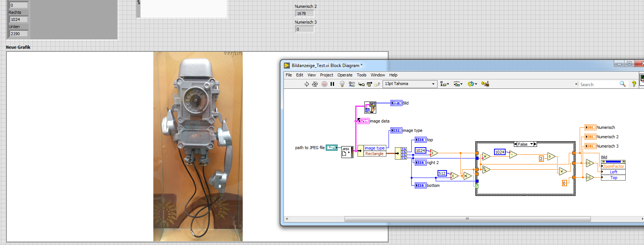Click the Read JPEG File node
The width and height of the screenshot is (644, 245).
347,152
